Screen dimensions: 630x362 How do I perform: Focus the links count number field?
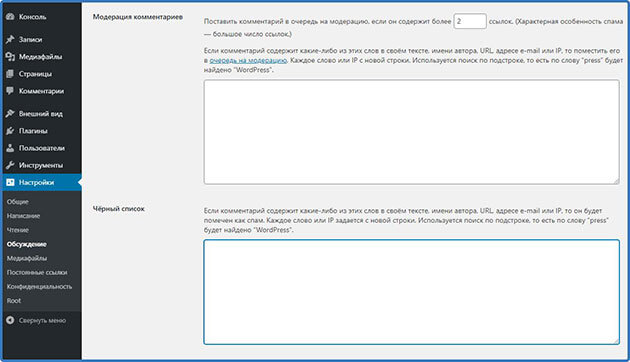(x=470, y=21)
